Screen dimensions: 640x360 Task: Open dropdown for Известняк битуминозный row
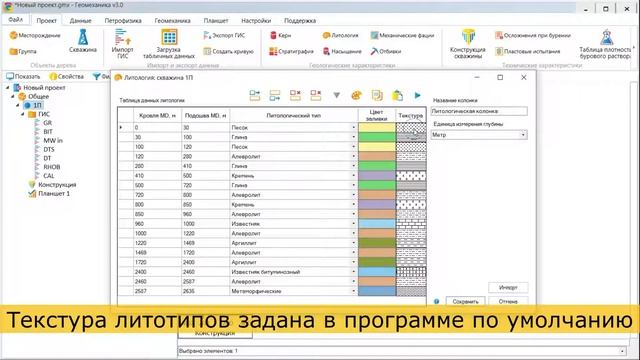pos(353,272)
